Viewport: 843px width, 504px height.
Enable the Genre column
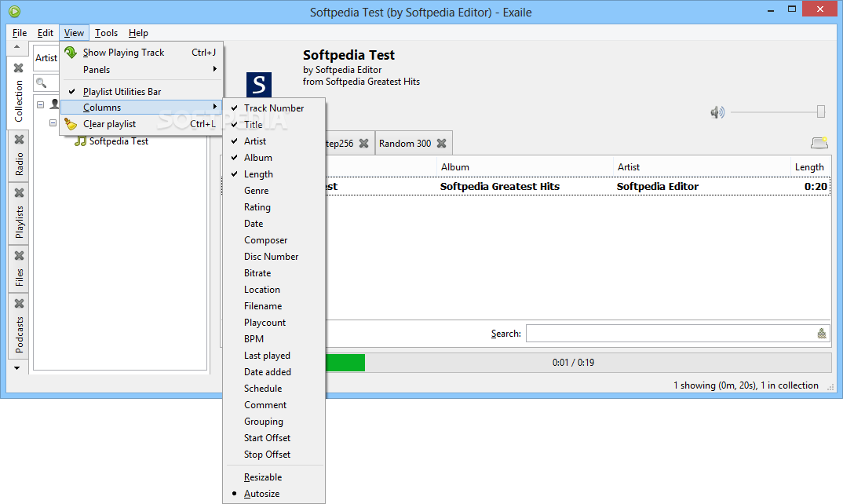click(274, 191)
